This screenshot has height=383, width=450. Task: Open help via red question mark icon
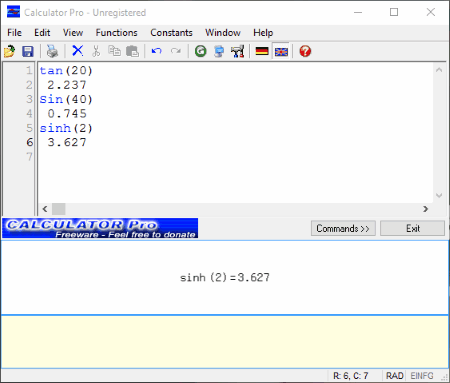coord(305,51)
